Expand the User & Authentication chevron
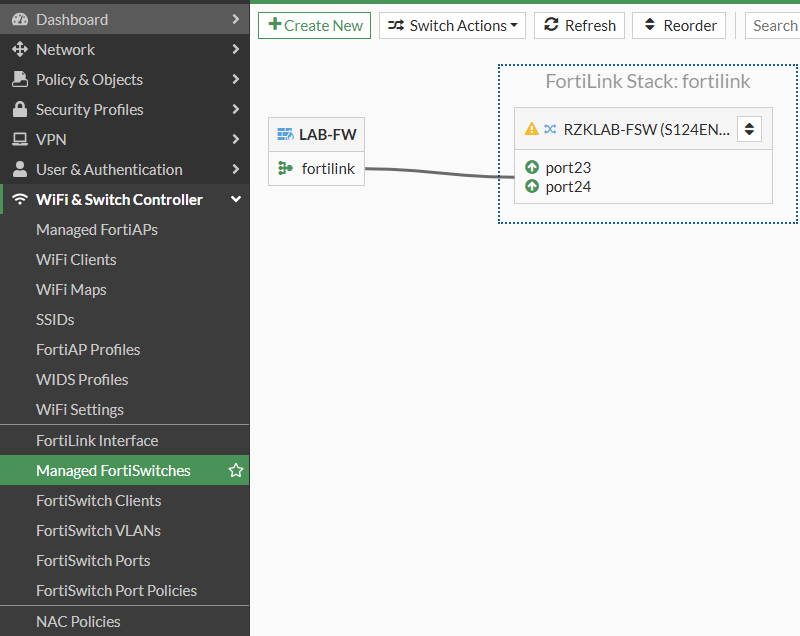The width and height of the screenshot is (800, 636). tap(235, 169)
